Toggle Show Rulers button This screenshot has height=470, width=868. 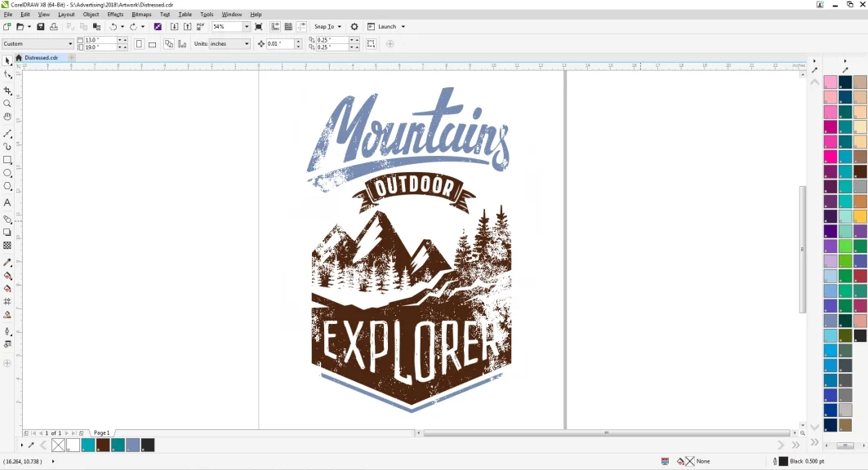coord(275,27)
